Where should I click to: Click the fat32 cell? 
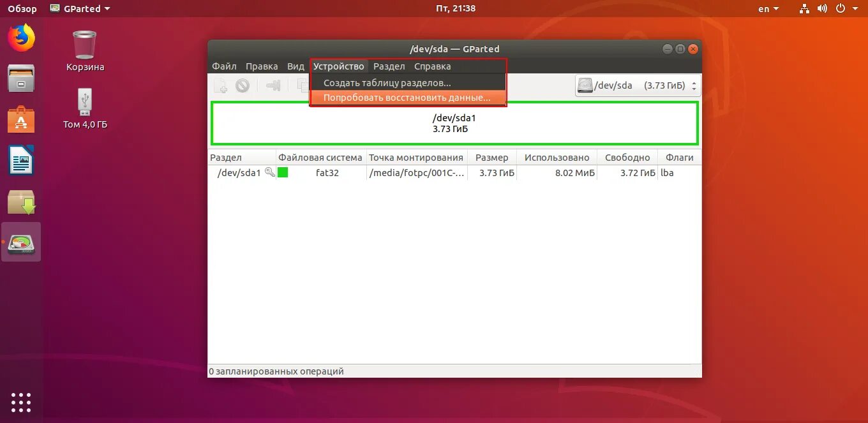(327, 173)
